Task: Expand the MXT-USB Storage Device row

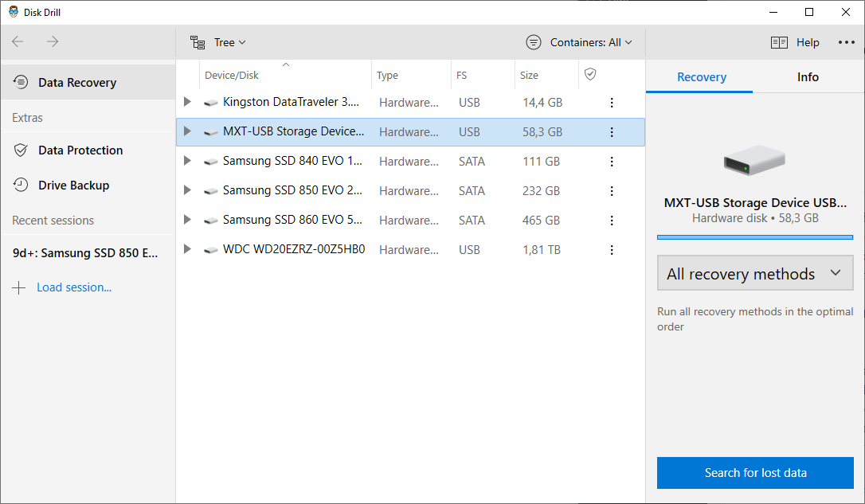Action: click(x=187, y=131)
